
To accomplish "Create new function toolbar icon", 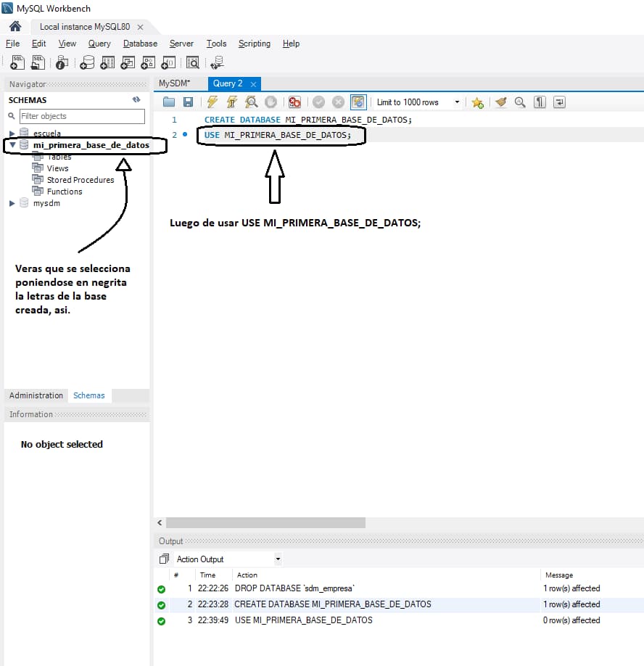I will point(168,62).
